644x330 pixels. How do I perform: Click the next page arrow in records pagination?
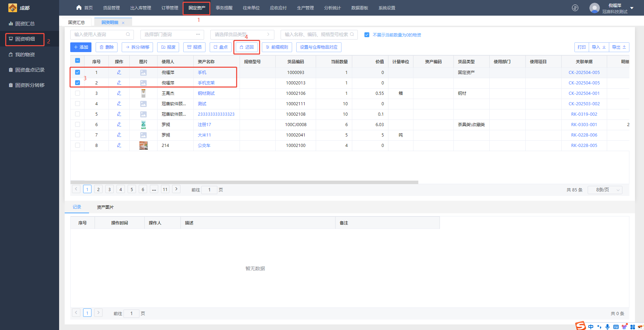pos(98,313)
